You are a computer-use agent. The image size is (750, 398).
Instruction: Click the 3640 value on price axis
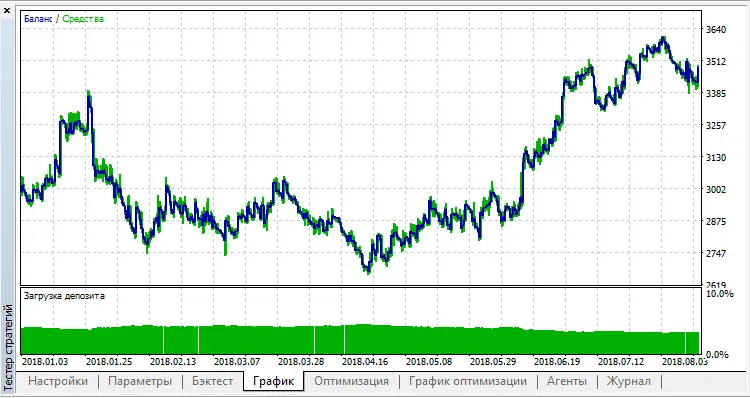pos(716,30)
